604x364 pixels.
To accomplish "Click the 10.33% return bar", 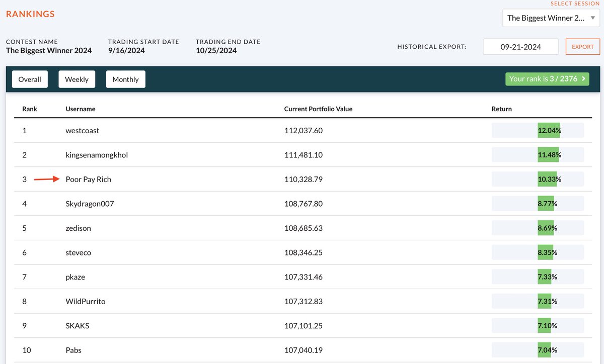I will (x=538, y=179).
